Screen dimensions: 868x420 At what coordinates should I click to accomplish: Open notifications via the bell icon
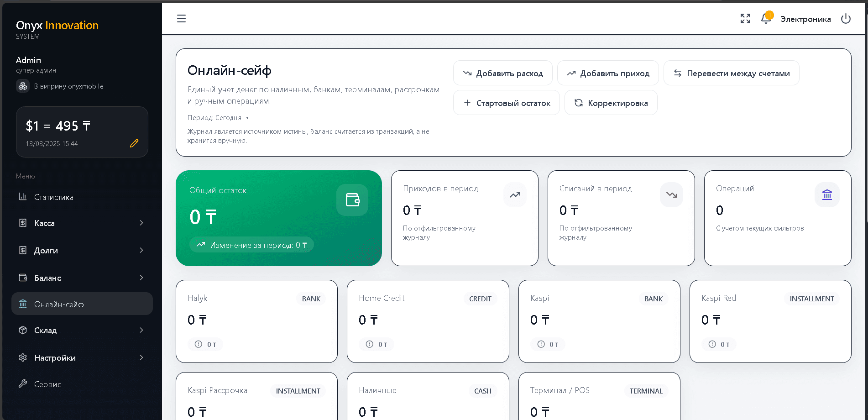tap(765, 19)
